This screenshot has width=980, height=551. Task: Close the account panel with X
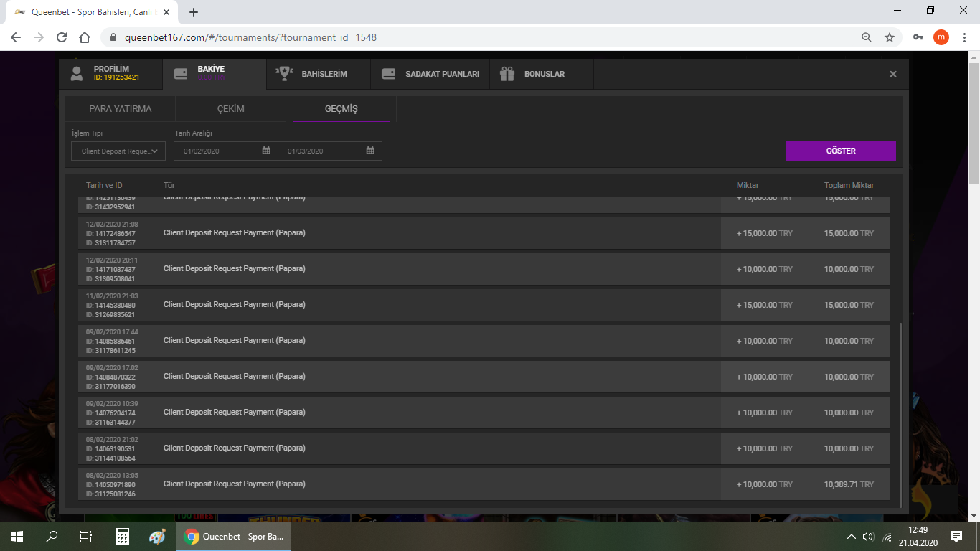892,74
